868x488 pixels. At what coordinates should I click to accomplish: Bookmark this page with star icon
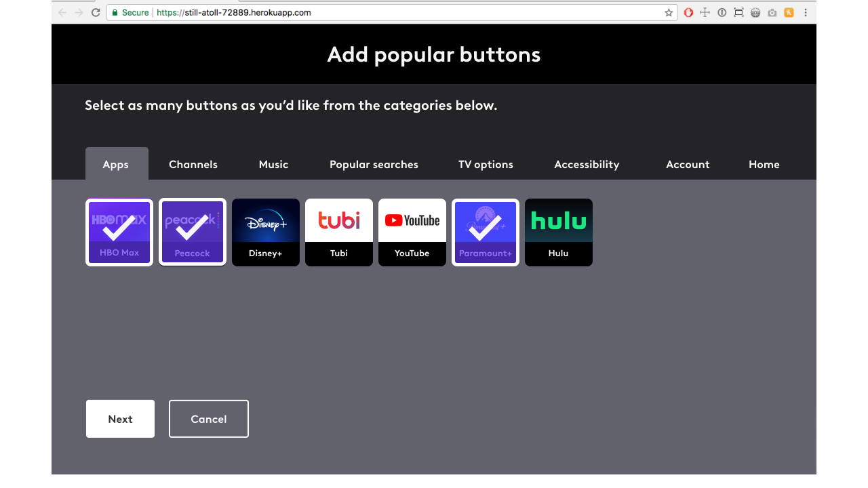(x=669, y=12)
